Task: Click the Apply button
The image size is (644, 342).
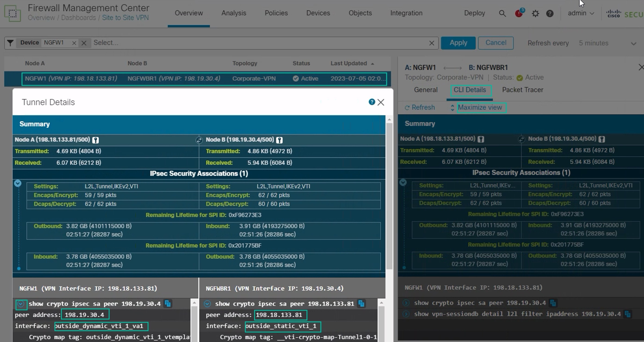Action: (x=458, y=43)
